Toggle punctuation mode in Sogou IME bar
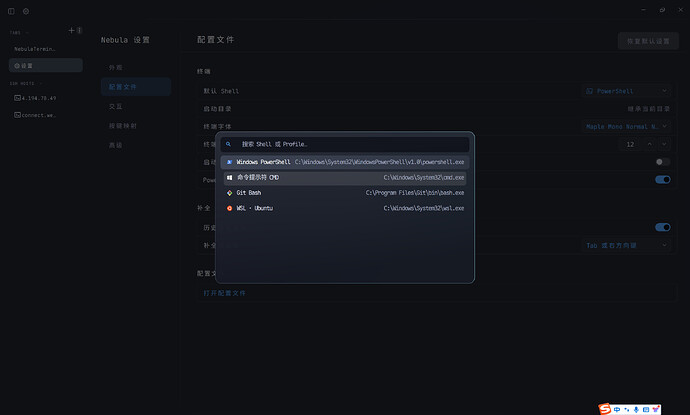 pos(627,409)
